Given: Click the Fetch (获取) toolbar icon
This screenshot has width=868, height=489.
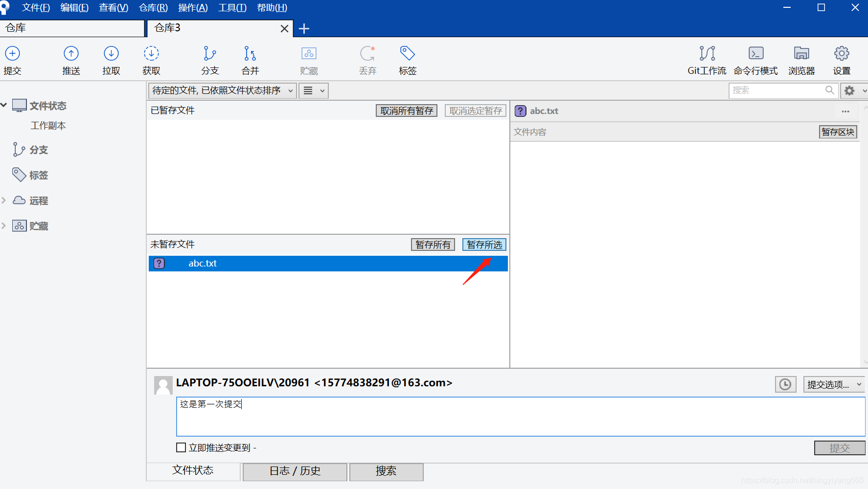Looking at the screenshot, I should coord(151,53).
